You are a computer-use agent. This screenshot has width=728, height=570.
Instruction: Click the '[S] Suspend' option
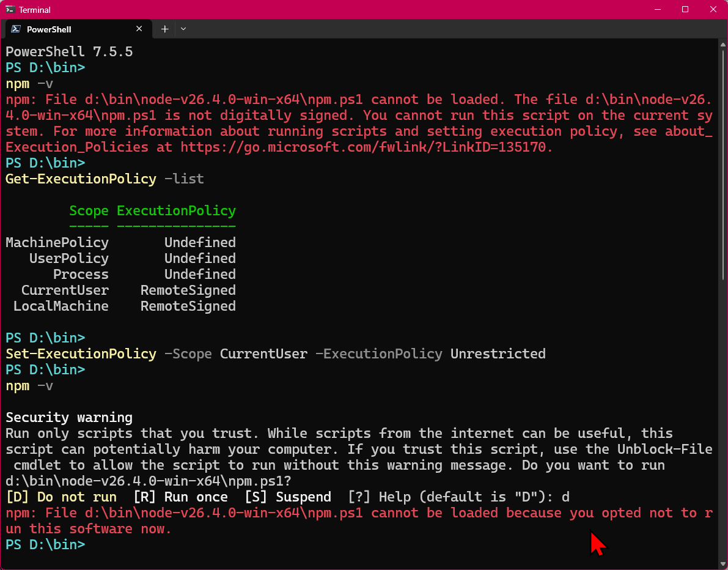288,497
